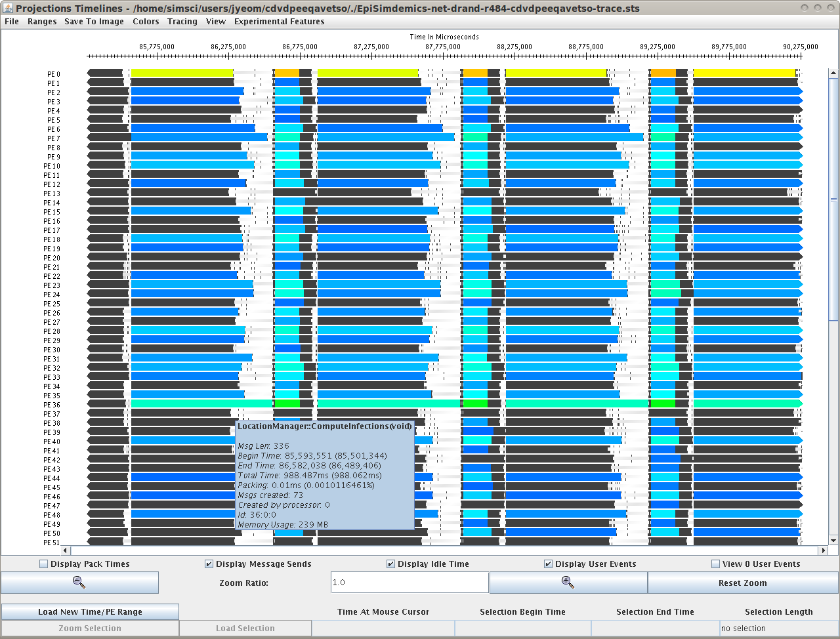
Task: Click Load New Time/PE Range button
Action: click(90, 611)
